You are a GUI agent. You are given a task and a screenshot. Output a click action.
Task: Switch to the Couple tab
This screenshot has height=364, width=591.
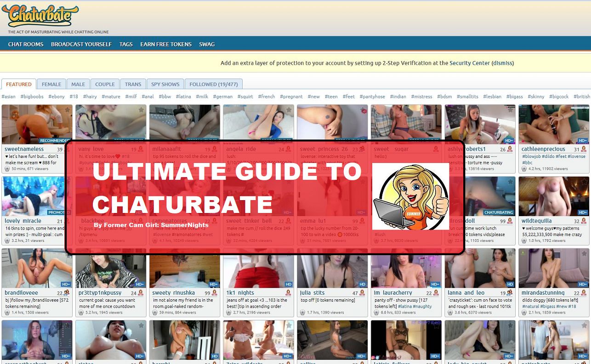tap(105, 84)
